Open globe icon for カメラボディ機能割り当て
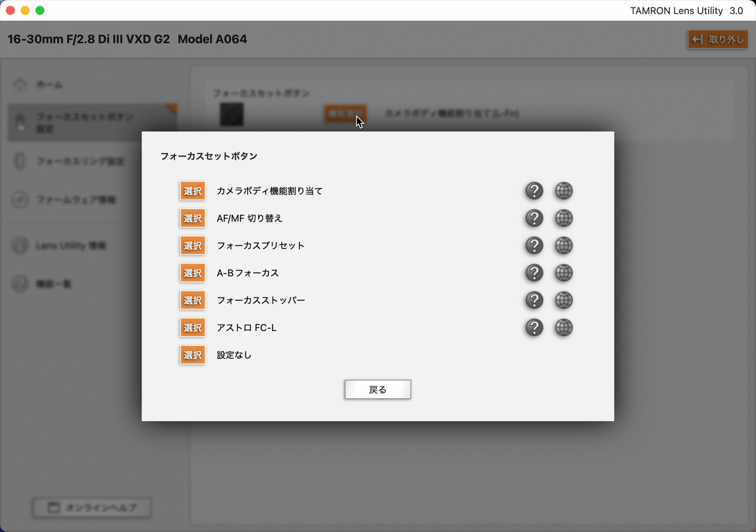This screenshot has height=532, width=756. (563, 191)
